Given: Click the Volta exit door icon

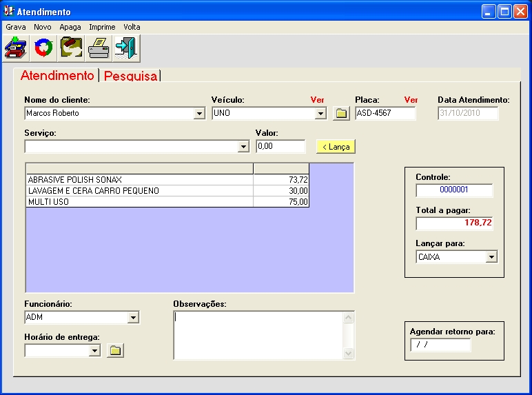Looking at the screenshot, I should (x=126, y=48).
